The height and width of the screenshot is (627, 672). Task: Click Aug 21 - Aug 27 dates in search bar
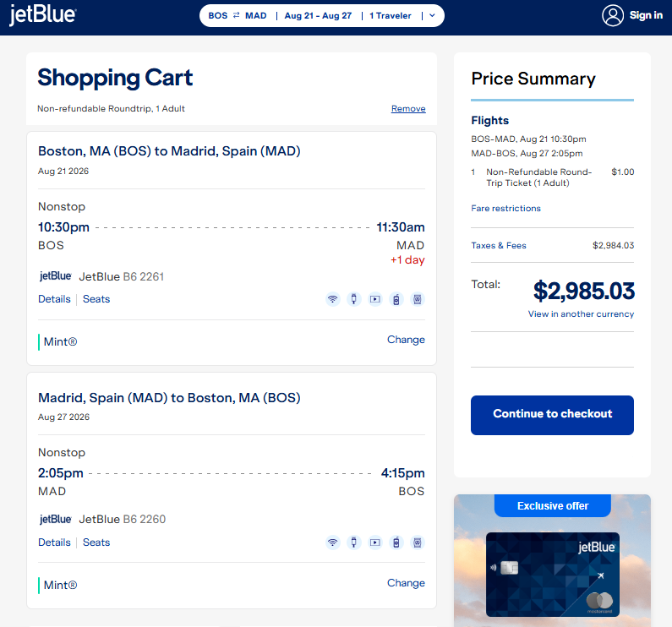click(318, 16)
